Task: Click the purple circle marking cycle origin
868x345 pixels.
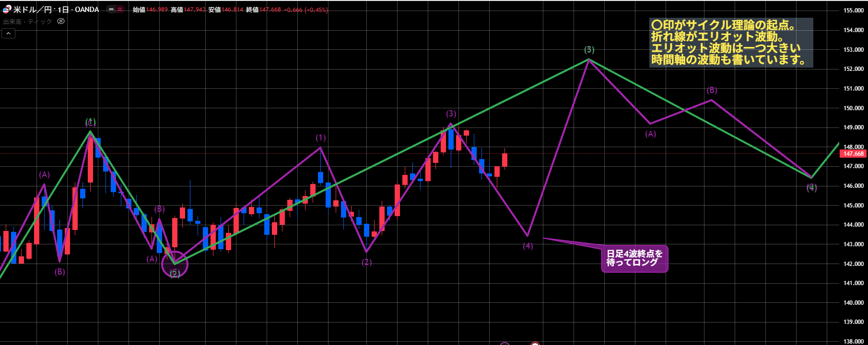Action: [175, 264]
